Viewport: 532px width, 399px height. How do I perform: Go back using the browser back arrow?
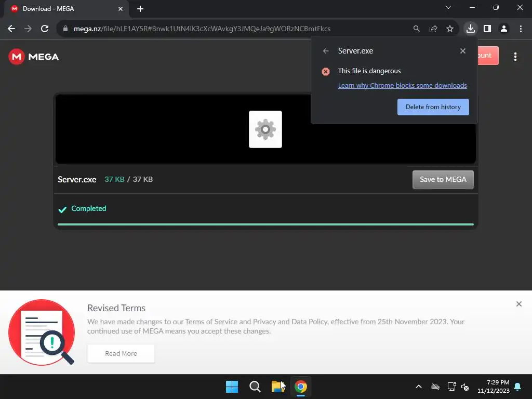(11, 29)
